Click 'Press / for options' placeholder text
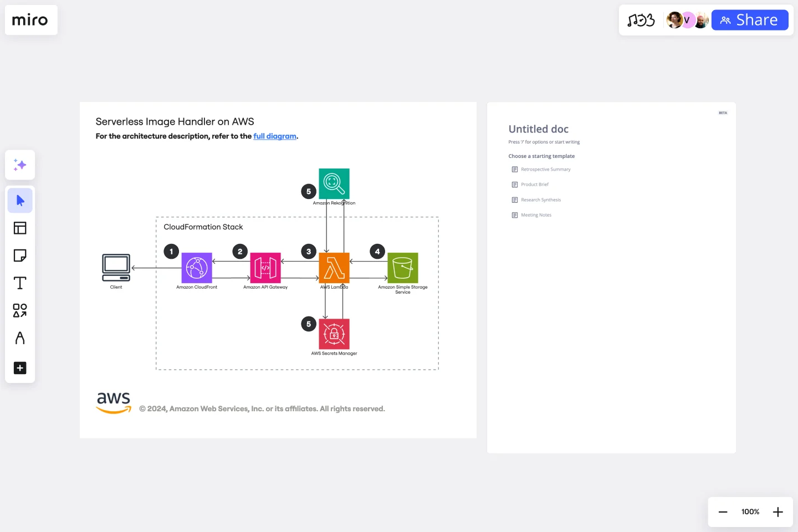798x532 pixels. point(544,142)
